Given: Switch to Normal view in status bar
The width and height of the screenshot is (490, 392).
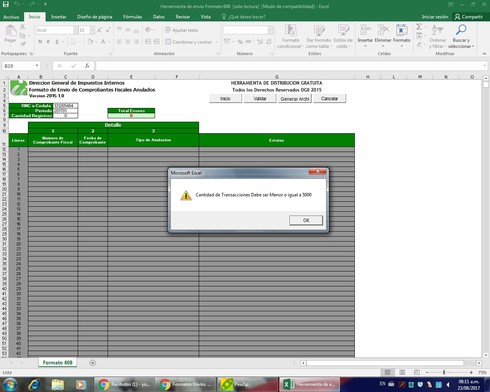Looking at the screenshot, I should tap(388, 372).
